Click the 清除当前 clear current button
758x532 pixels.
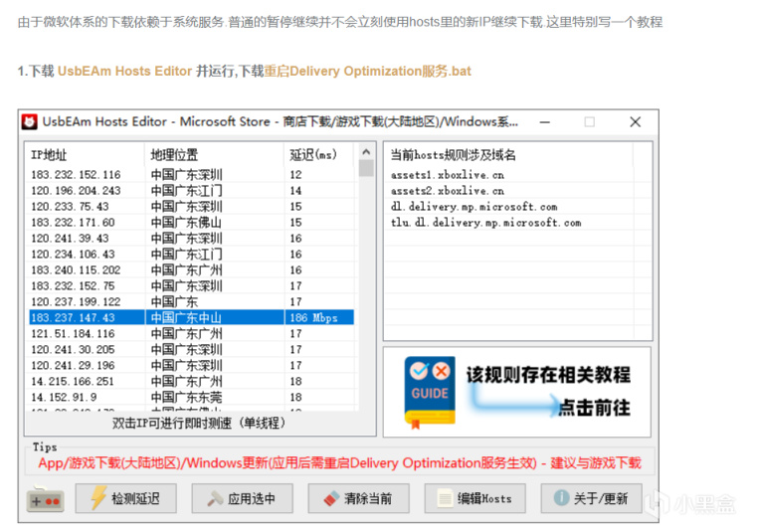[359, 498]
